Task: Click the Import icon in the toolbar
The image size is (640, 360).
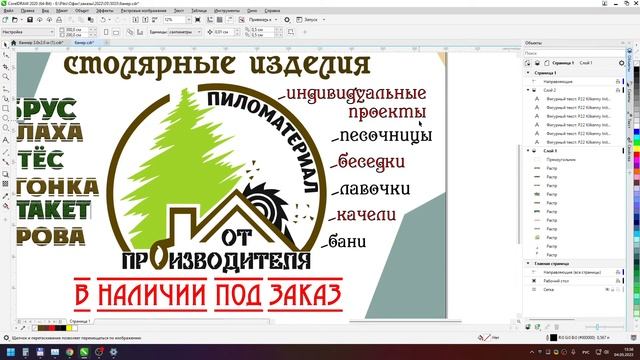Action: [136, 20]
